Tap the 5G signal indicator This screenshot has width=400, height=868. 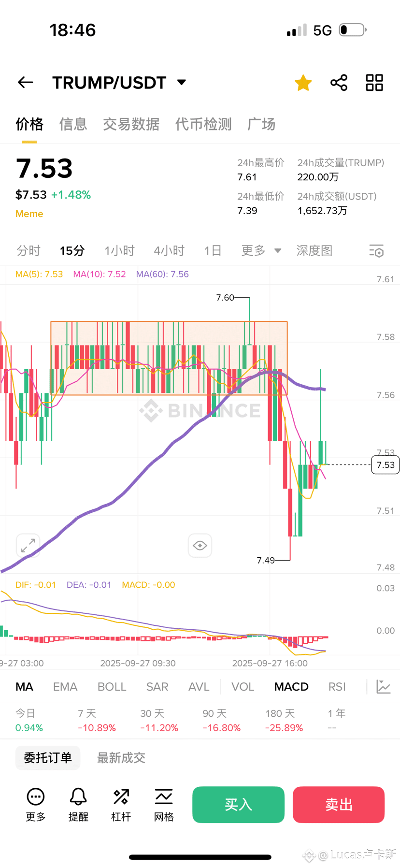[x=322, y=30]
